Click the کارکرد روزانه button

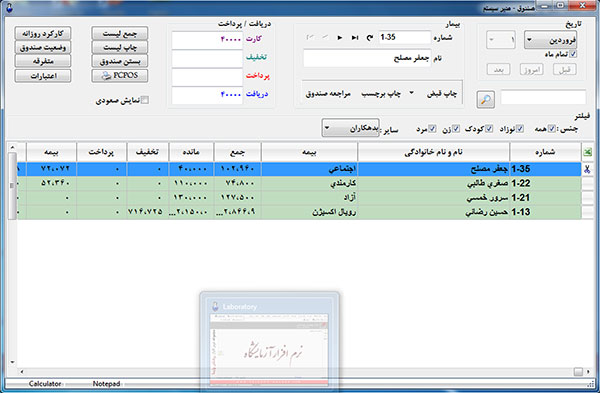tap(43, 34)
